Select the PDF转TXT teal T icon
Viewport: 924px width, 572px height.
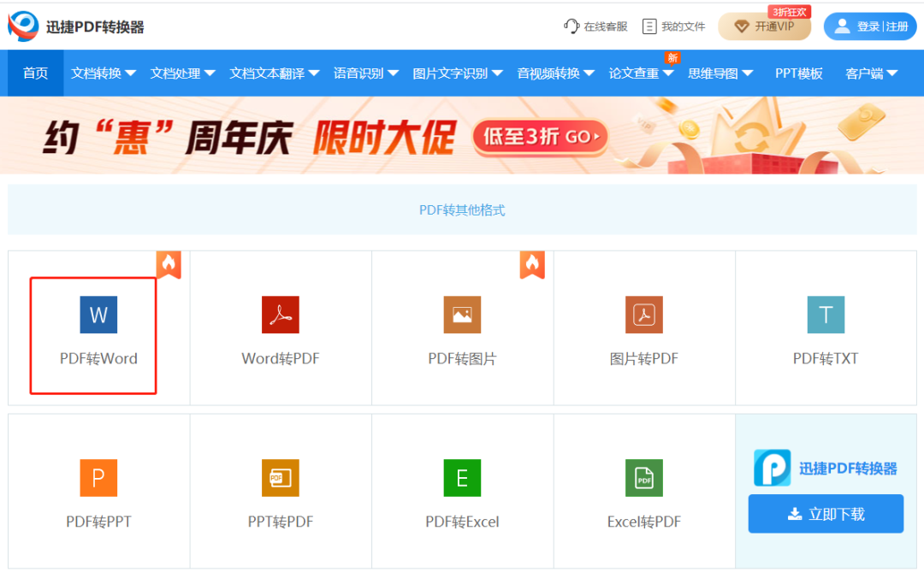coord(826,315)
